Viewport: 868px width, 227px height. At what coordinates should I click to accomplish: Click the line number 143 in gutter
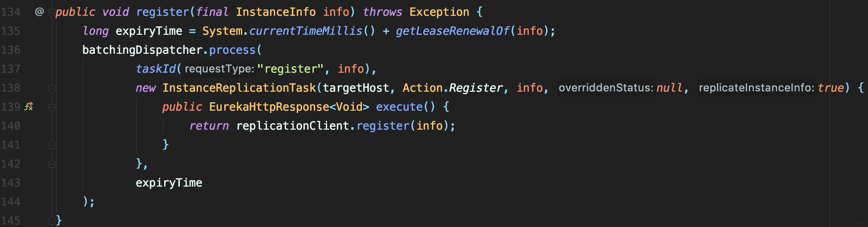(x=11, y=183)
